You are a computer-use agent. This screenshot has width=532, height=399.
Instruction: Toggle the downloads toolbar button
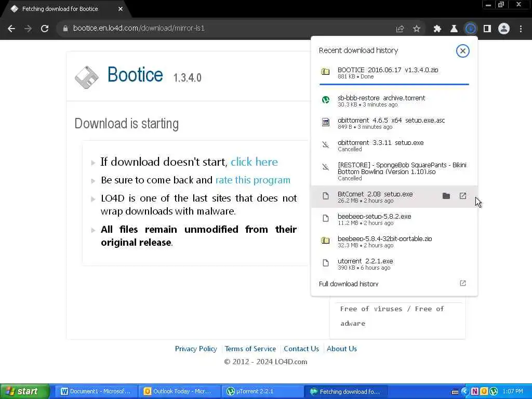pos(471,29)
